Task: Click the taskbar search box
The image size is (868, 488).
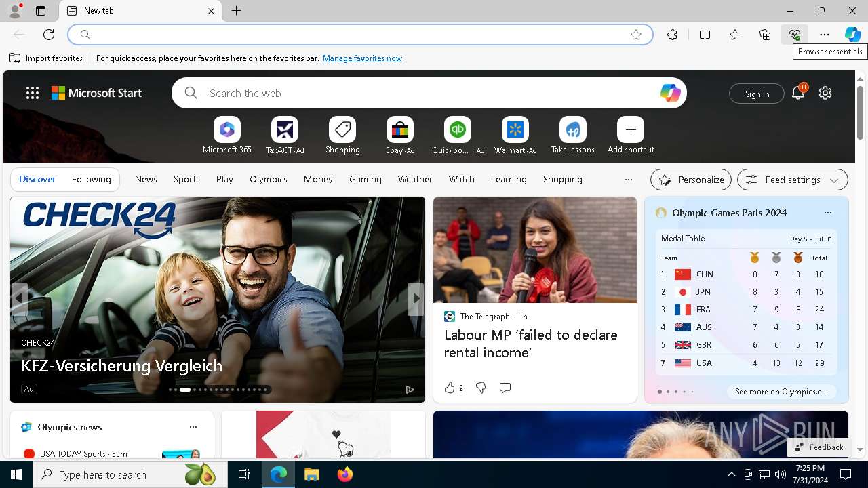Action: [x=130, y=474]
